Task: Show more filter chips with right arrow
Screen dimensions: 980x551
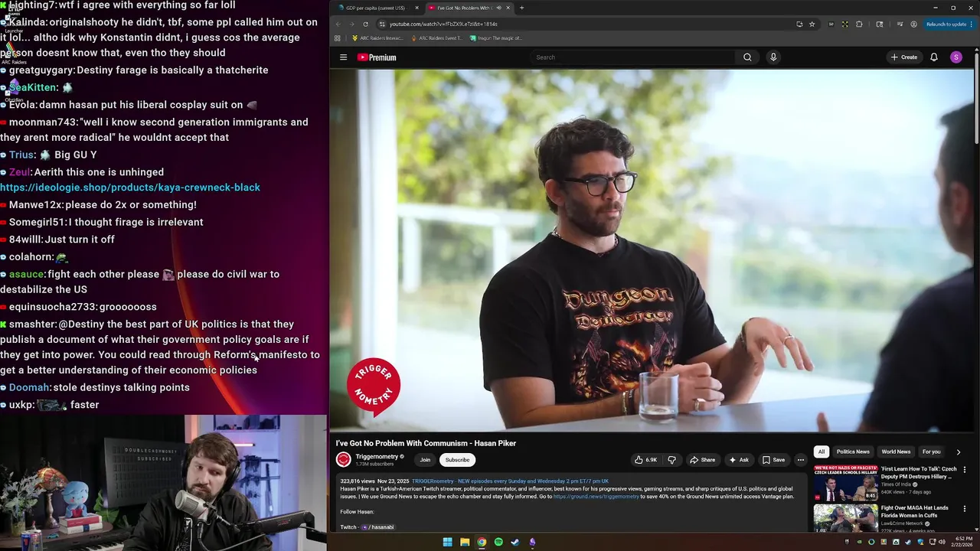Action: coord(958,452)
